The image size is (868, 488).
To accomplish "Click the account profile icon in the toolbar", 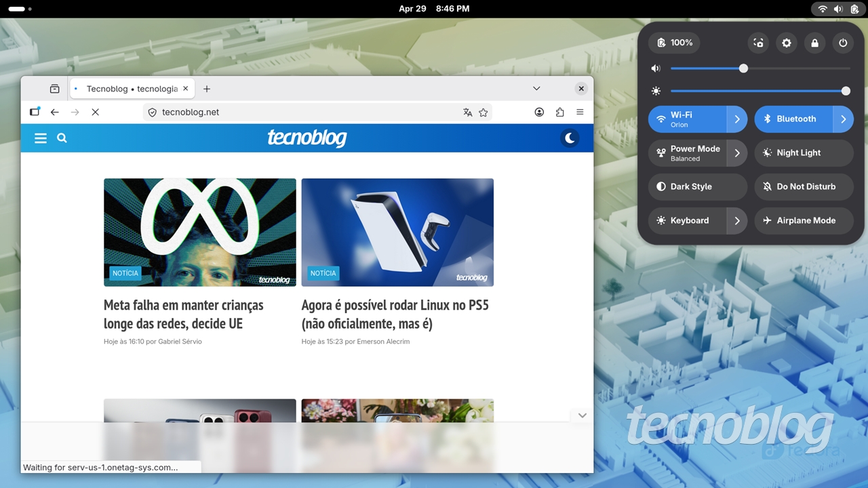I will (539, 112).
